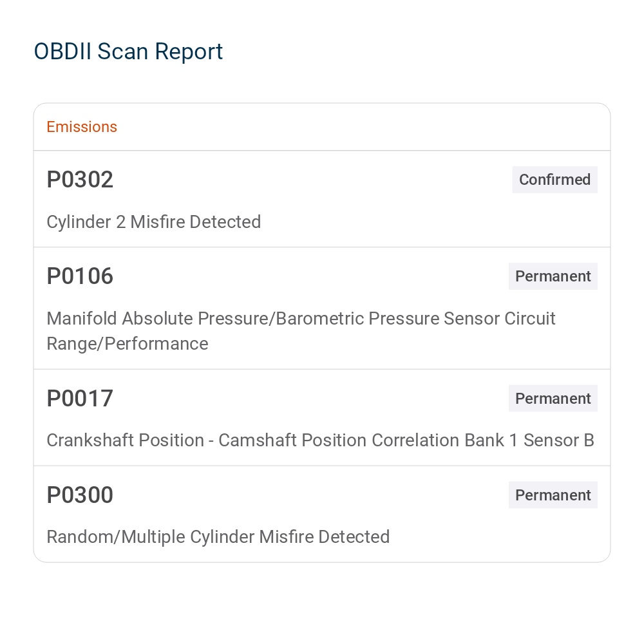The image size is (644, 644).
Task: Select the Manifold Absolute Pressure description text
Action: pyautogui.click(x=301, y=319)
